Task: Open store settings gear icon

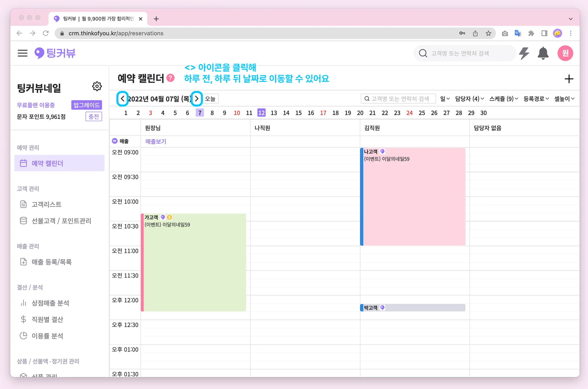Action: click(x=97, y=86)
